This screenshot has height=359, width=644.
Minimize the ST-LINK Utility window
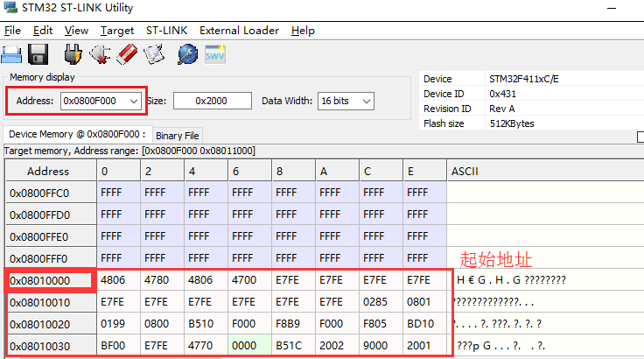pos(612,8)
